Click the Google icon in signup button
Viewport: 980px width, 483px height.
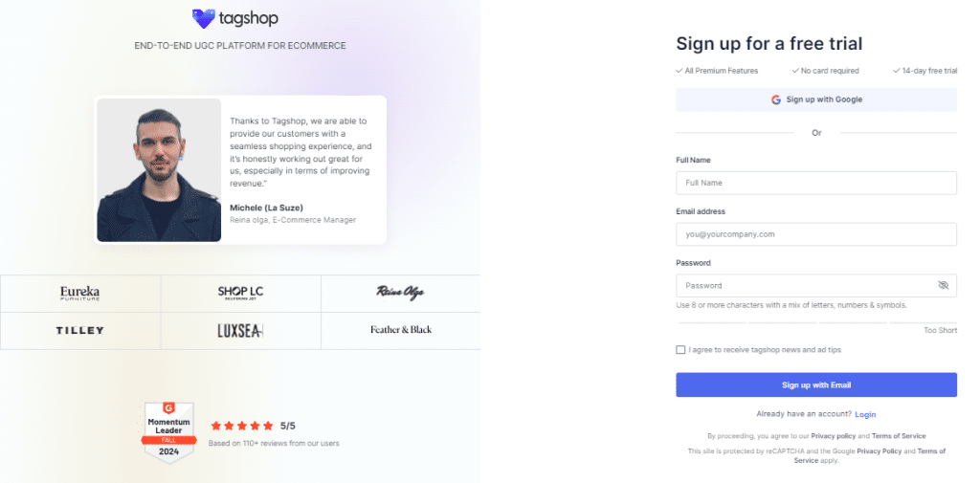click(x=776, y=99)
